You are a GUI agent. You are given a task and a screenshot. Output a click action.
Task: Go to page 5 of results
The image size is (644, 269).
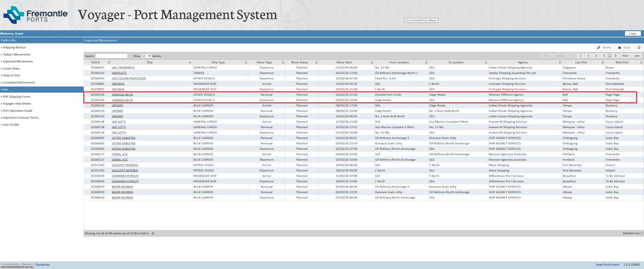[x=604, y=56]
